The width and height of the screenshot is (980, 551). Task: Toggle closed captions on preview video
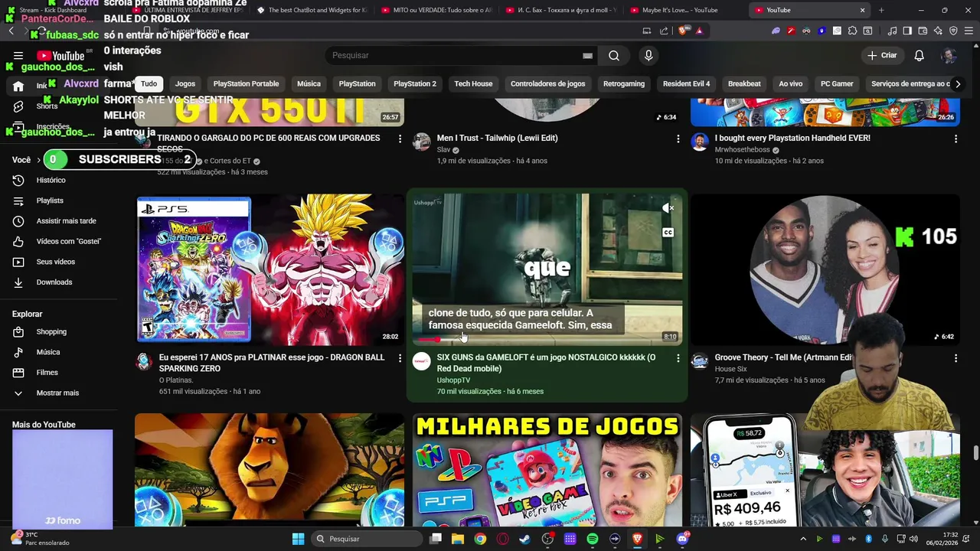pos(668,232)
